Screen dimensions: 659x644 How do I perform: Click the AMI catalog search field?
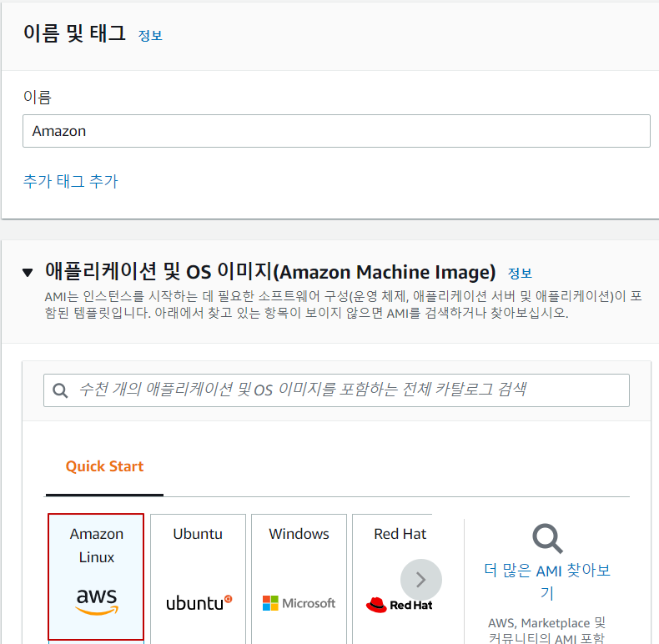[336, 390]
